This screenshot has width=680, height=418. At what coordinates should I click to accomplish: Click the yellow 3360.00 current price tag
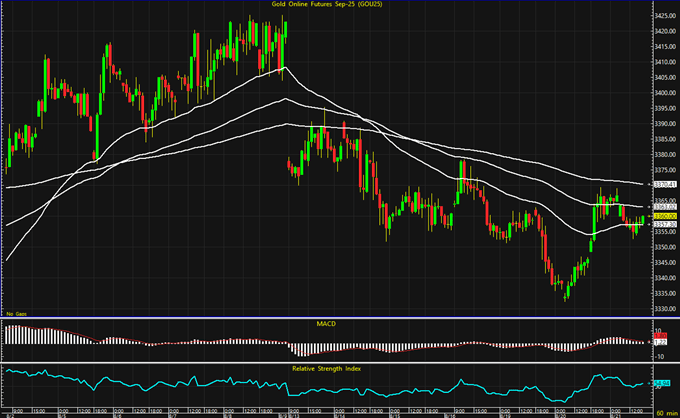point(665,216)
